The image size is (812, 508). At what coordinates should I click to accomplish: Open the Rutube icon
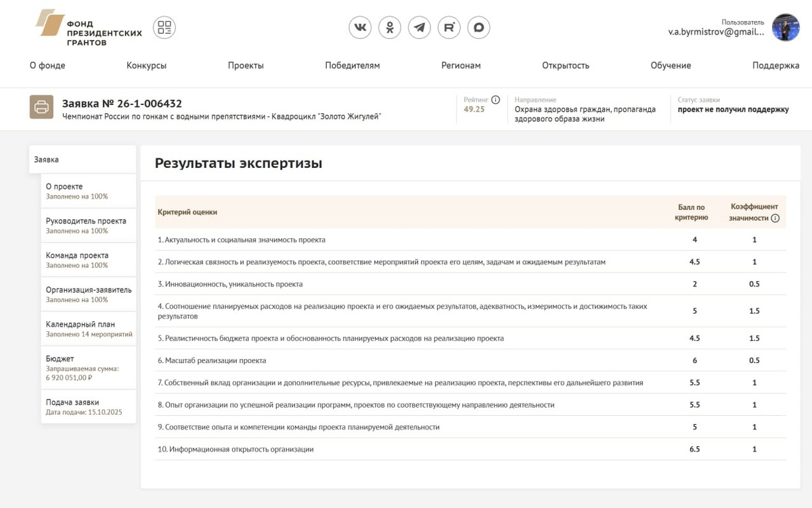pyautogui.click(x=449, y=28)
